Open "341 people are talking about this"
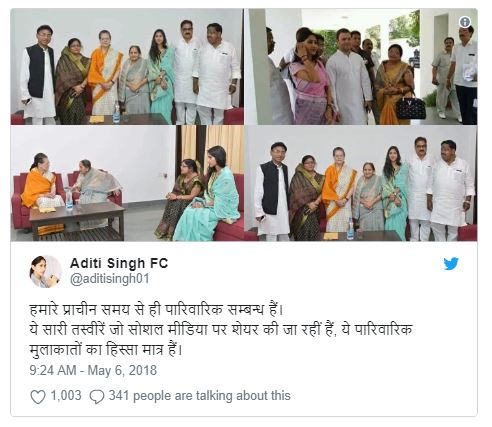 coord(199,396)
